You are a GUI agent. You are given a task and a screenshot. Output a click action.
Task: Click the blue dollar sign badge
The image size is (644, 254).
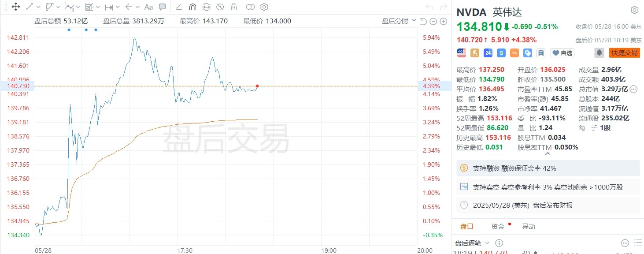501,53
